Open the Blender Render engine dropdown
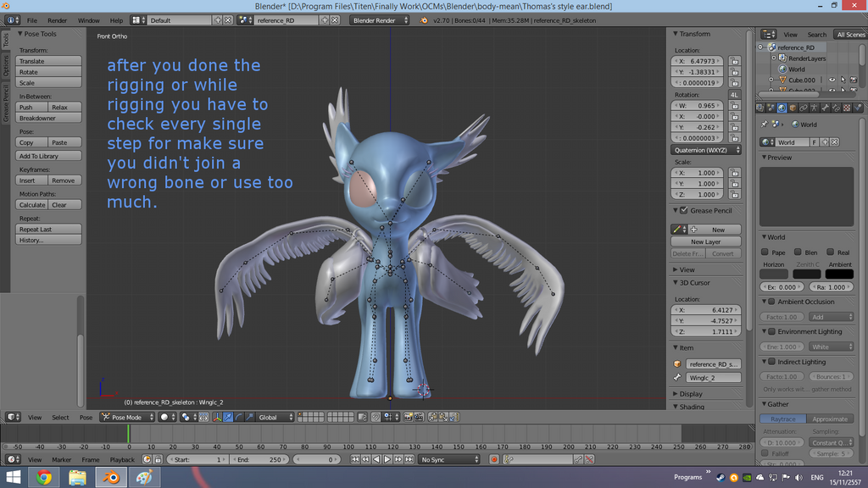This screenshot has width=868, height=488. (x=379, y=20)
